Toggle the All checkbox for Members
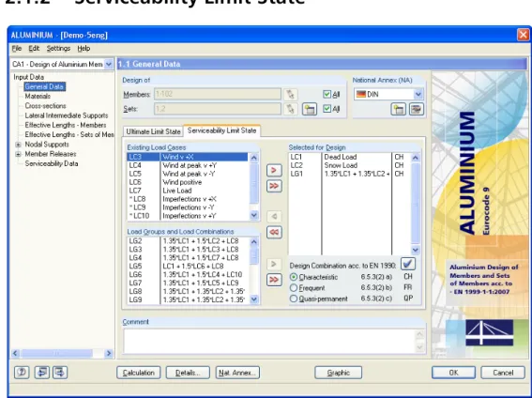This screenshot has width=532, height=398. (327, 94)
